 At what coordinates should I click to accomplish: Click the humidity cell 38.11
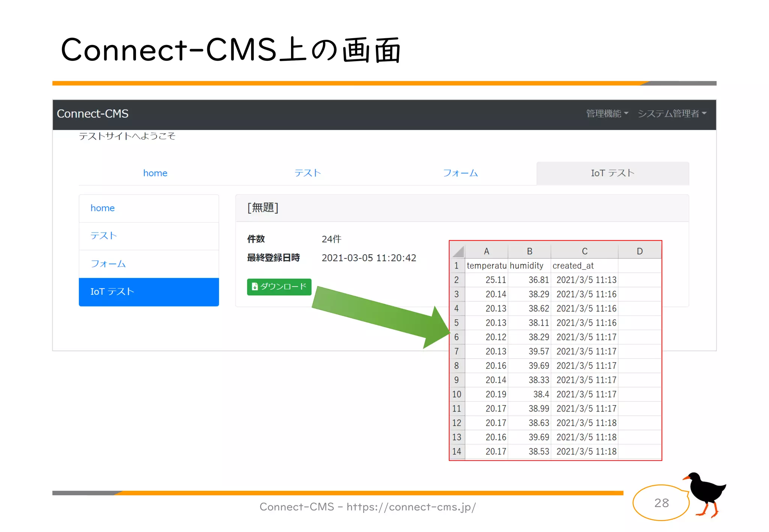529,323
